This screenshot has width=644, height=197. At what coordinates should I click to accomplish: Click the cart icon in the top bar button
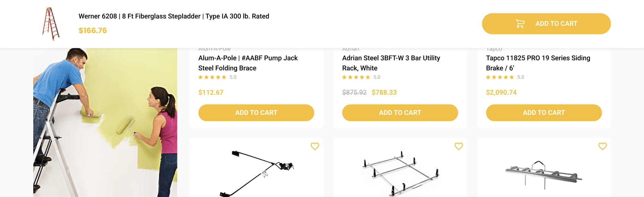pos(520,24)
